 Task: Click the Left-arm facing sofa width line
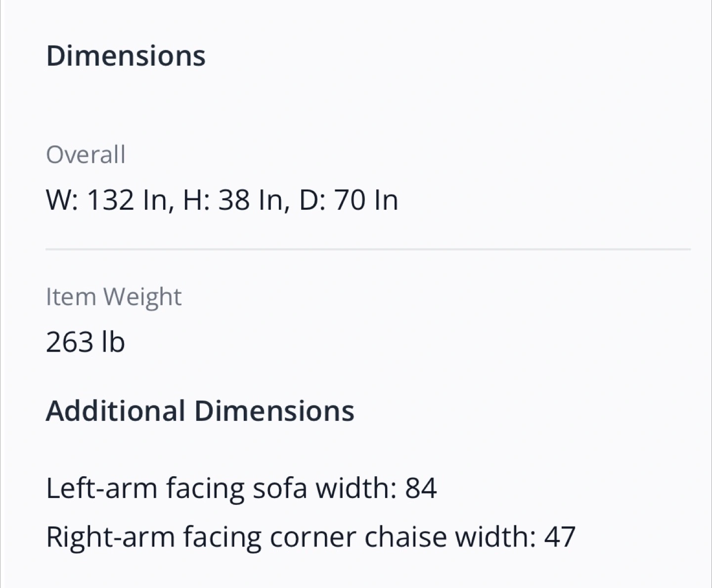(x=241, y=488)
